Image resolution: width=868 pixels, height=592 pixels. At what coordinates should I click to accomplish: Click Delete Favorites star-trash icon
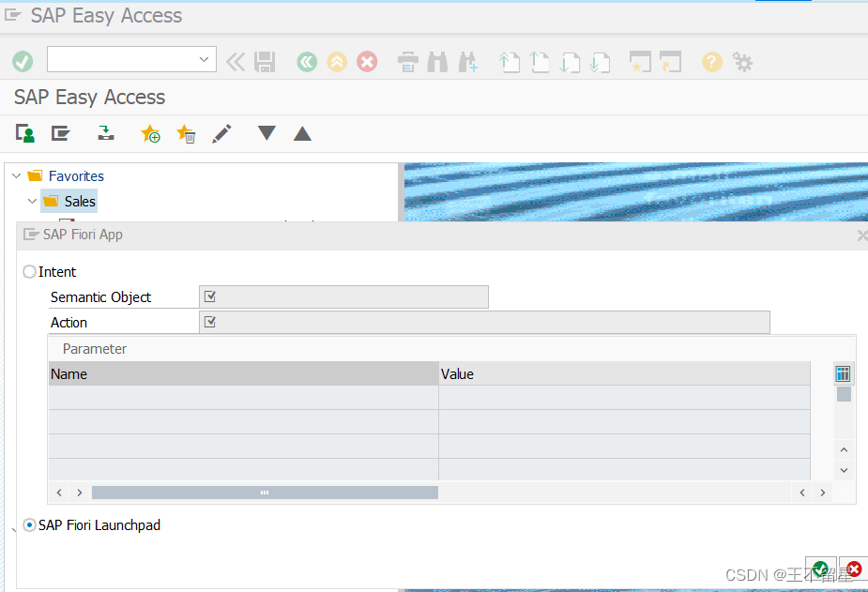click(186, 133)
